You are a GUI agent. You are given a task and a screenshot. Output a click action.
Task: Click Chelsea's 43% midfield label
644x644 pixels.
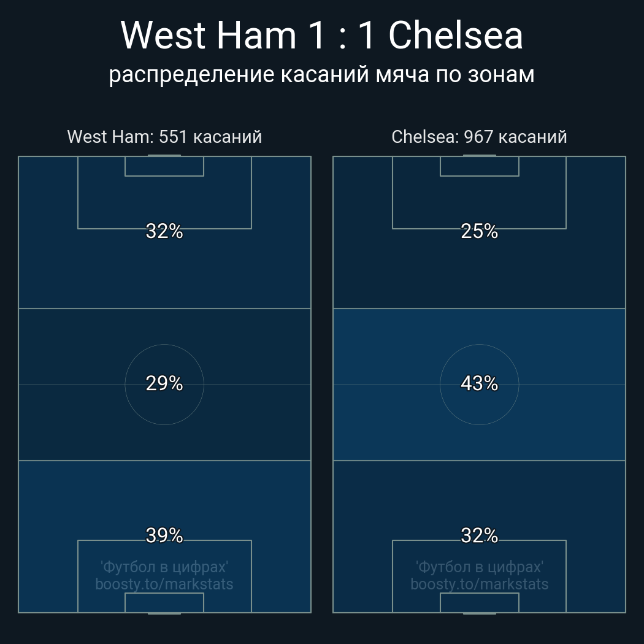click(479, 383)
